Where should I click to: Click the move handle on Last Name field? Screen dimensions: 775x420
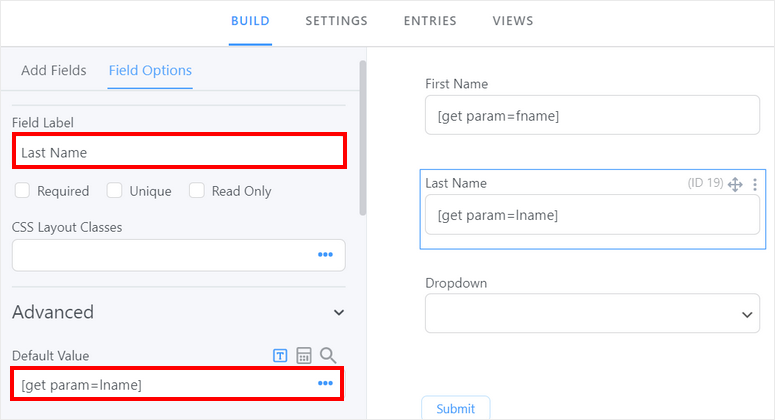735,184
